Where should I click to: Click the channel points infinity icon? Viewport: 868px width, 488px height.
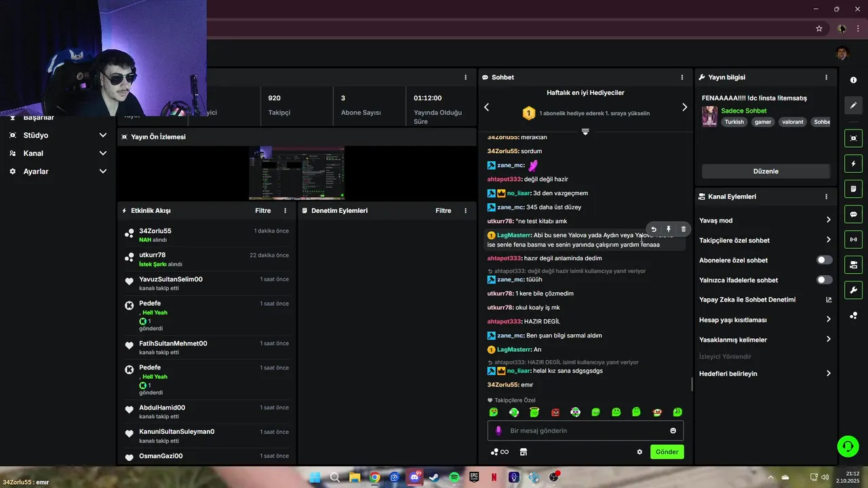pos(500,451)
